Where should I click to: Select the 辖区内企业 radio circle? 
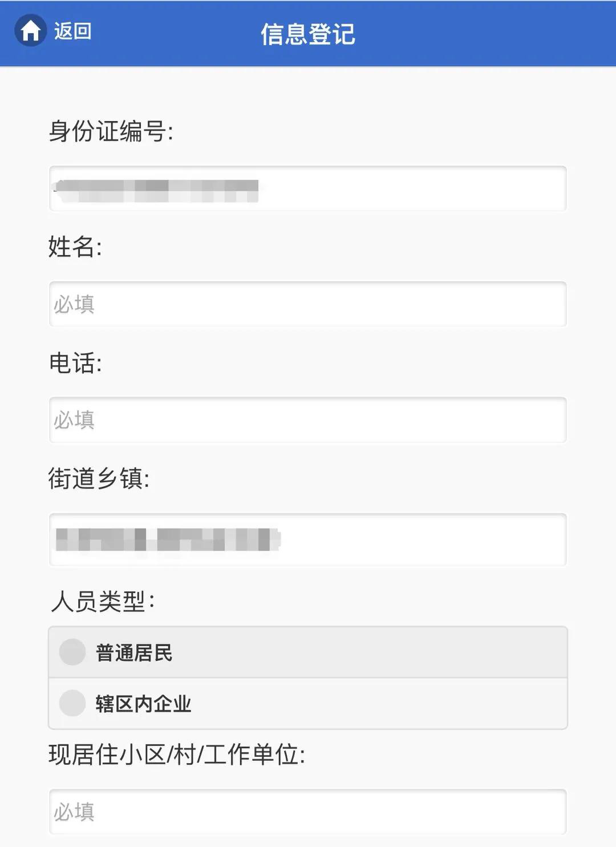coord(72,703)
